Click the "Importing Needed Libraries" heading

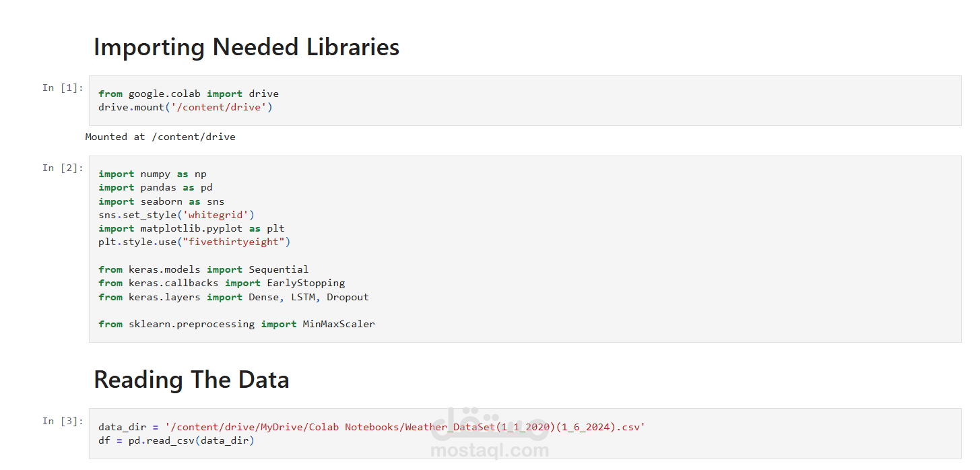pyautogui.click(x=246, y=47)
